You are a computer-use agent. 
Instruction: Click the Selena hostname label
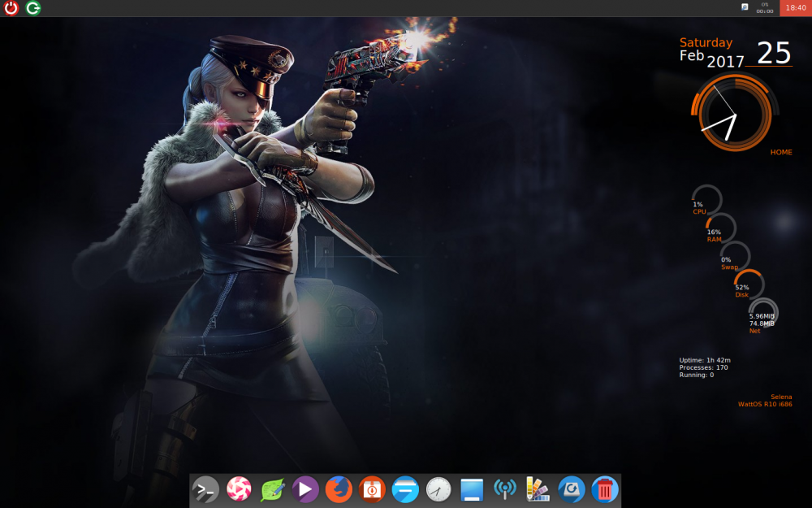coord(781,397)
